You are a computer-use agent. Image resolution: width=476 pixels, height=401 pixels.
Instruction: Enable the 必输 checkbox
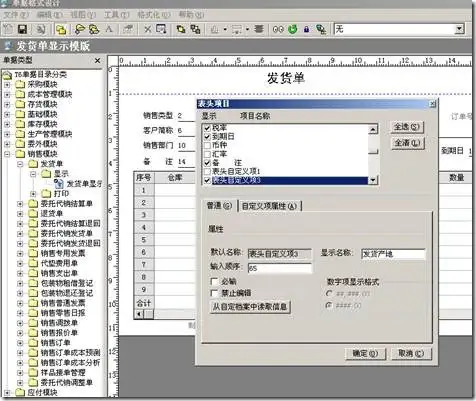(214, 281)
